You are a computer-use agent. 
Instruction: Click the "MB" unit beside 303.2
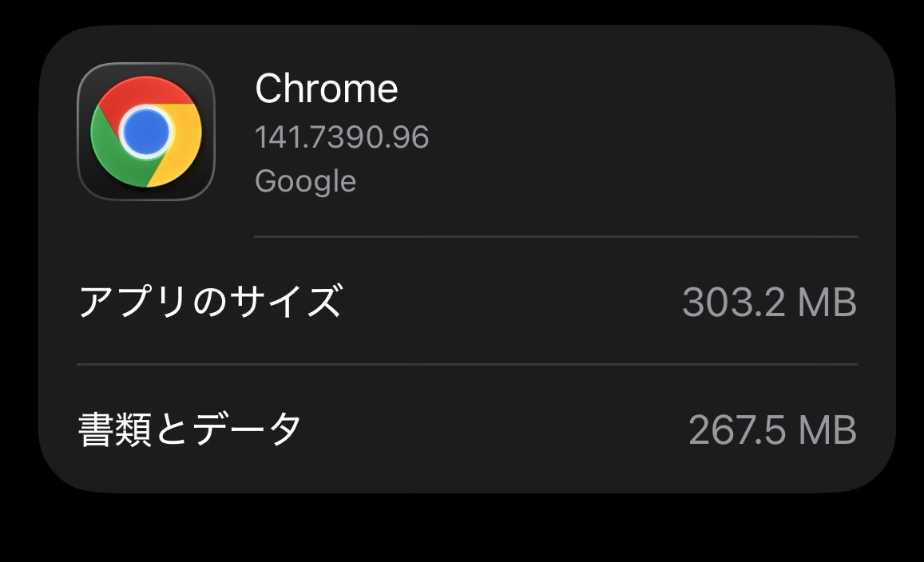827,303
